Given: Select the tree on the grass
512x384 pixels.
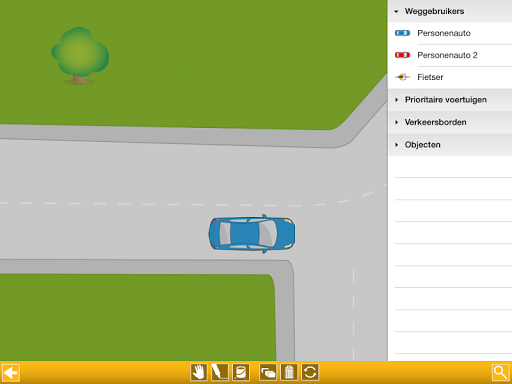Looking at the screenshot, I should point(80,56).
